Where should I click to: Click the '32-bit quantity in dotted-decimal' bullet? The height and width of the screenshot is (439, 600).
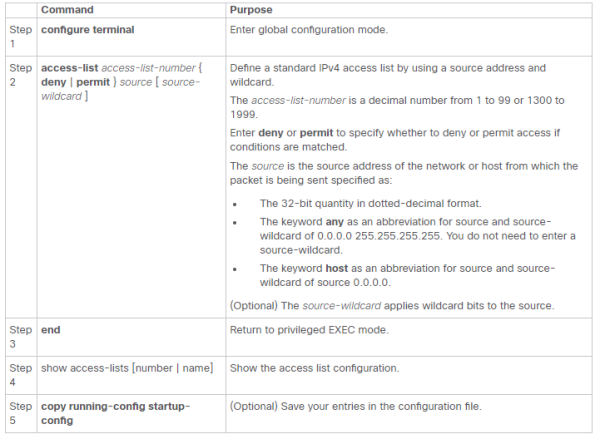tap(370, 204)
